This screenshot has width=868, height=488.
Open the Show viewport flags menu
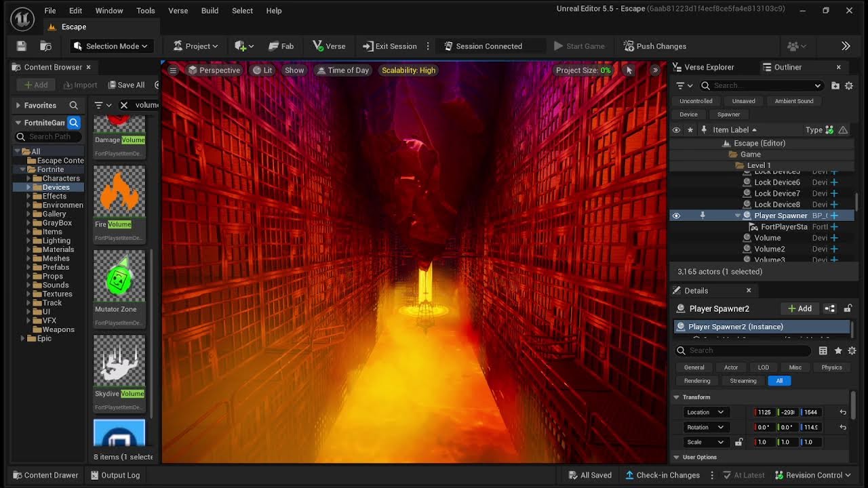tap(294, 70)
